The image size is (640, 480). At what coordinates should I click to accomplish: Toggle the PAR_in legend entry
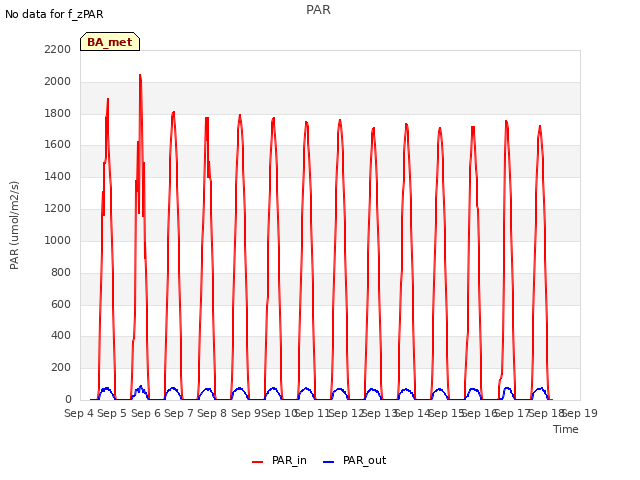279,460
